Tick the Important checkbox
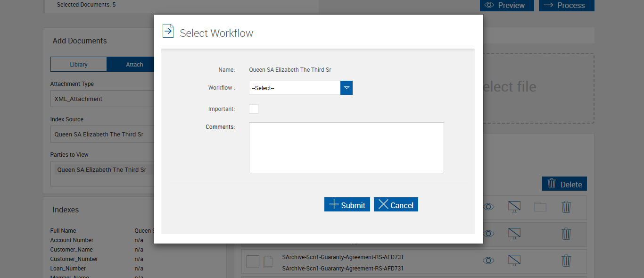The height and width of the screenshot is (278, 644). 254,109
